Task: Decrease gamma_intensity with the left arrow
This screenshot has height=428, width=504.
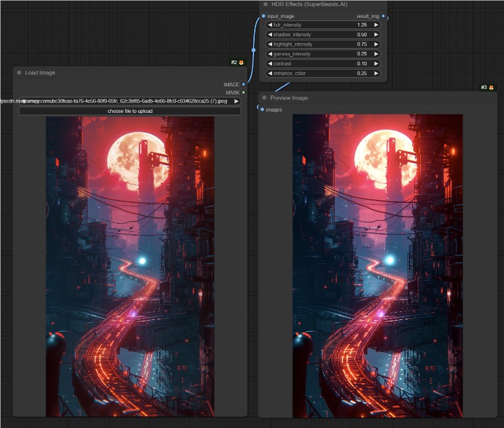Action: point(270,54)
